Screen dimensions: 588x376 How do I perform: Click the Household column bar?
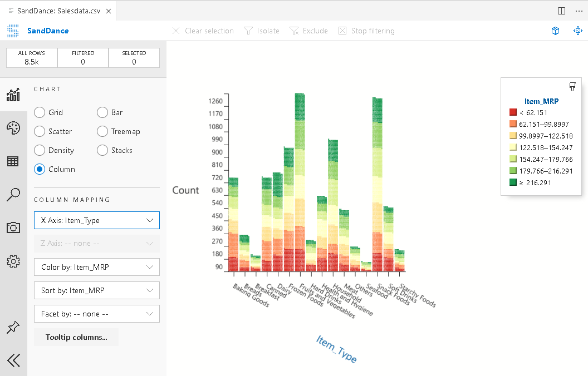pyautogui.click(x=333, y=205)
